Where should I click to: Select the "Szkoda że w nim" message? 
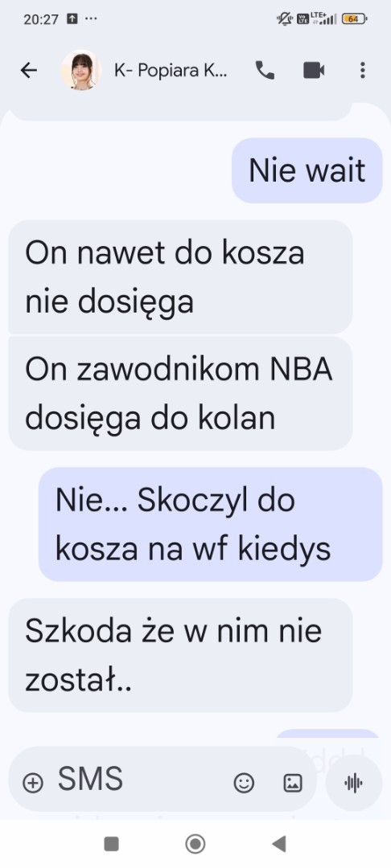[180, 655]
